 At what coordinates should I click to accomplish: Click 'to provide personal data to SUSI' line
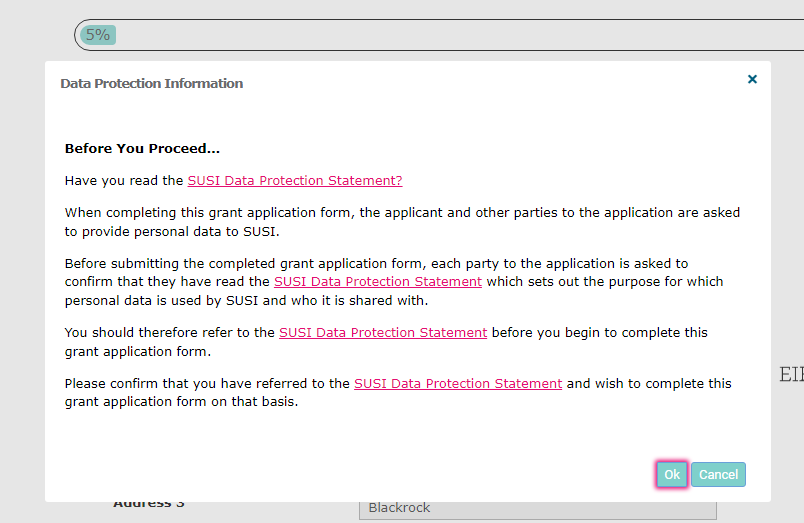tap(172, 231)
